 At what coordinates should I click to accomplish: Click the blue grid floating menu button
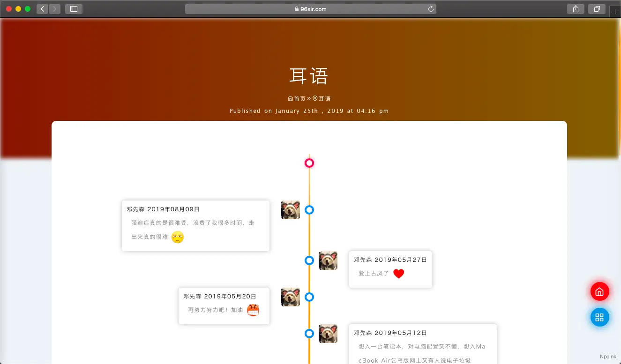(x=599, y=317)
